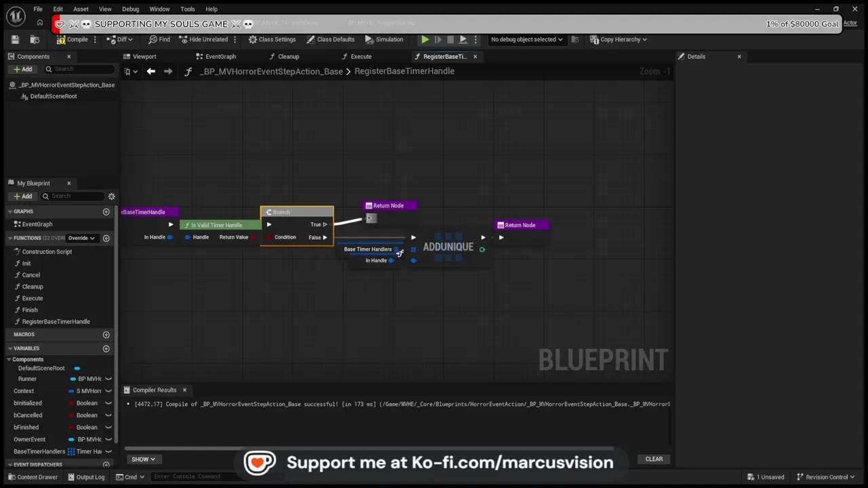
Task: Open the functions Override dropdown
Action: 81,238
